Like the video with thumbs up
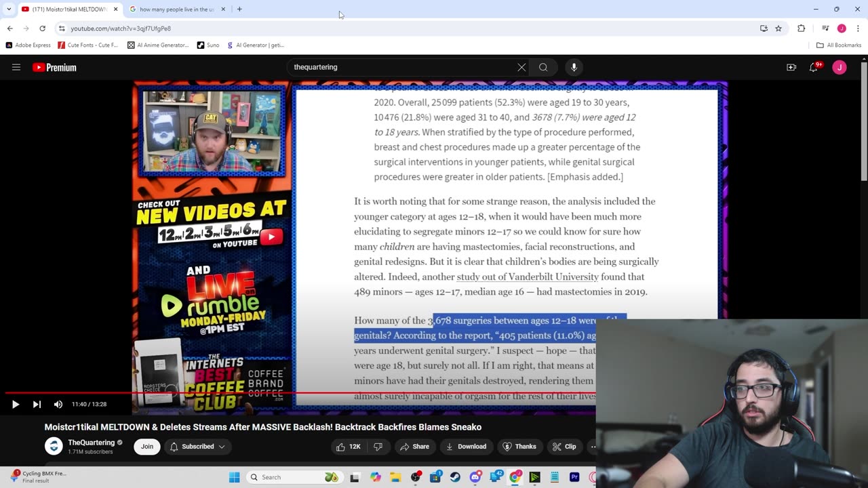This screenshot has width=868, height=488. (x=349, y=447)
